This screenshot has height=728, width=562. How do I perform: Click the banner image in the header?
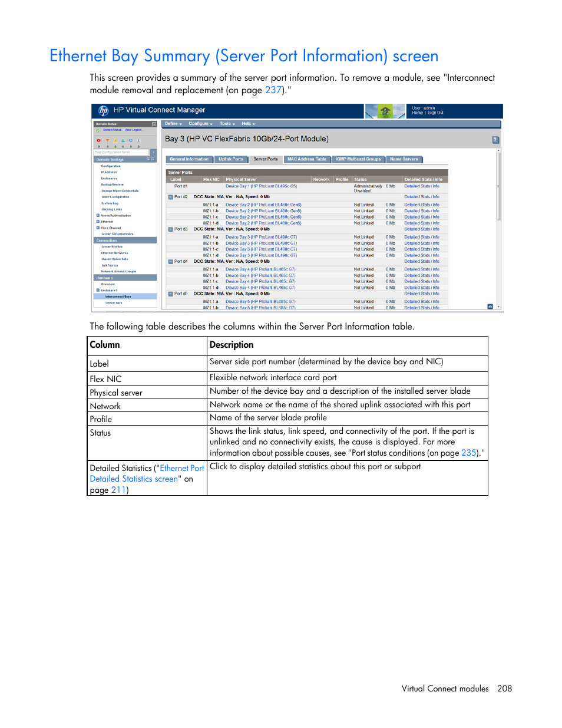pos(385,111)
